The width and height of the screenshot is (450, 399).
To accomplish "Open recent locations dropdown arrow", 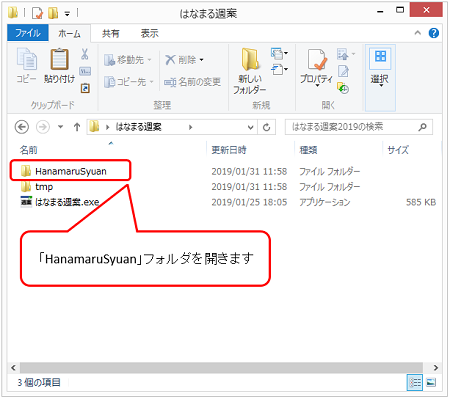I will tap(60, 127).
